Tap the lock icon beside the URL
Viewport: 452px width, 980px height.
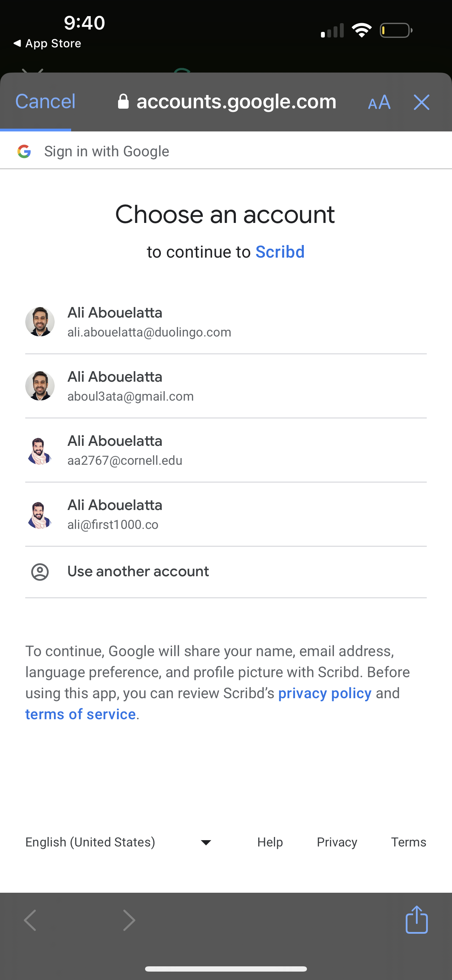point(123,102)
